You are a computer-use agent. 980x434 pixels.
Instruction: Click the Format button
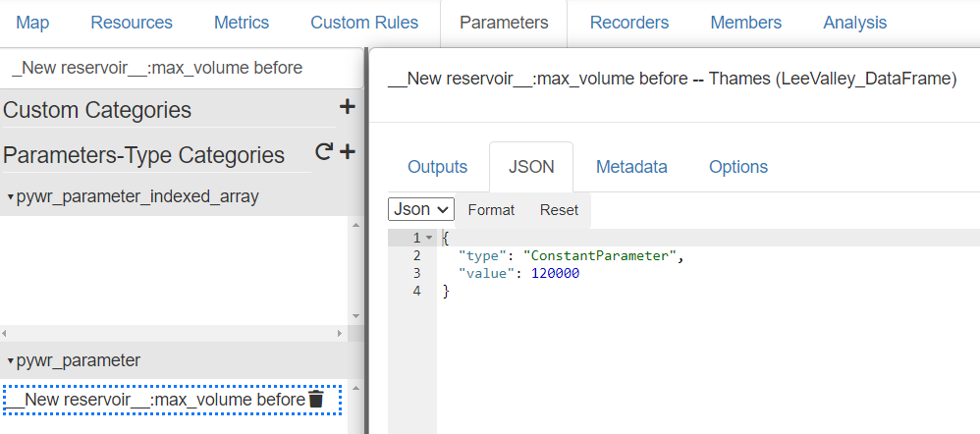491,210
